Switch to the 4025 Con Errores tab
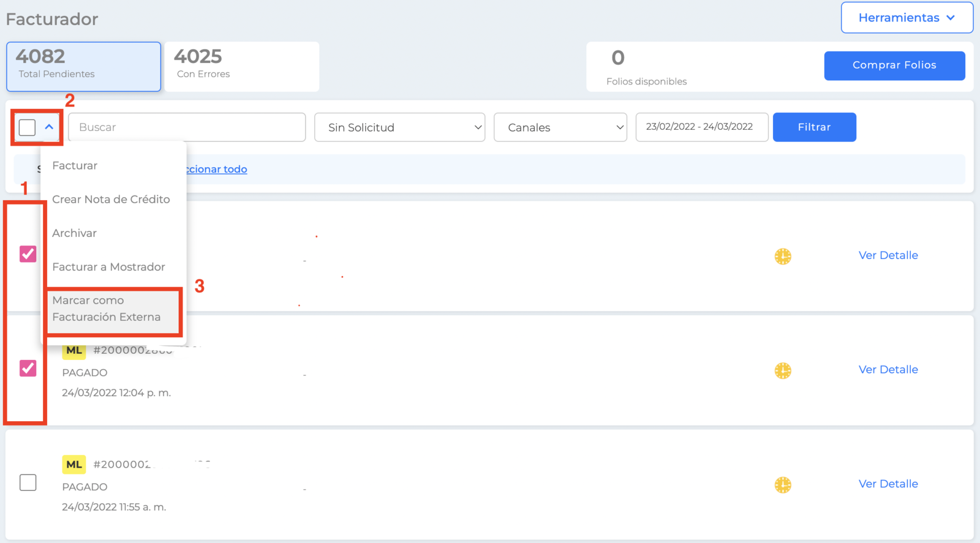This screenshot has height=543, width=980. (242, 67)
